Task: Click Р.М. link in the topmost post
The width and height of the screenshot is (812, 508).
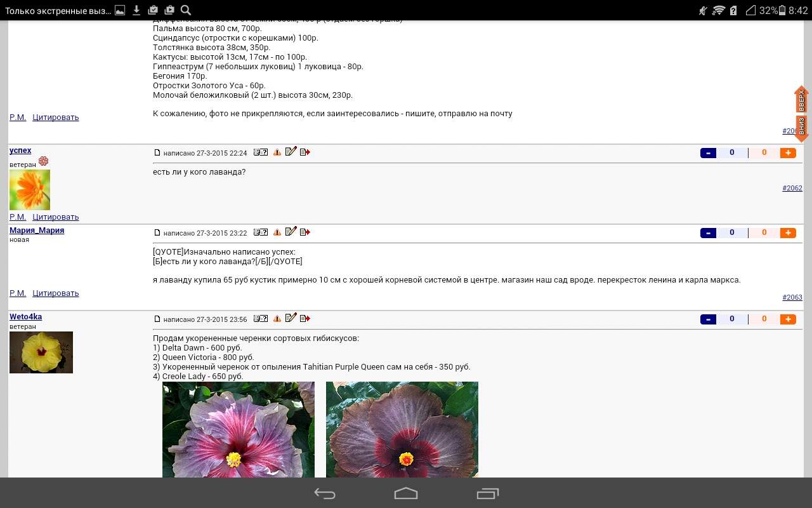Action: point(18,117)
